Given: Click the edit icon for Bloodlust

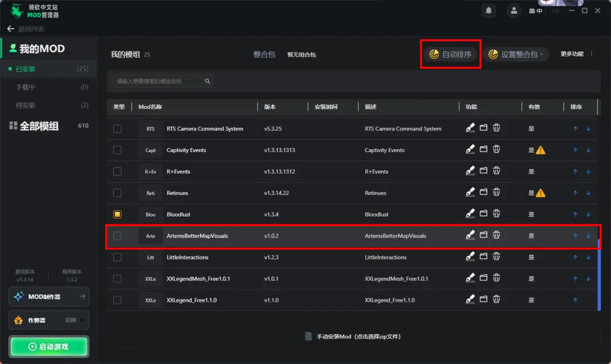Looking at the screenshot, I should [471, 214].
